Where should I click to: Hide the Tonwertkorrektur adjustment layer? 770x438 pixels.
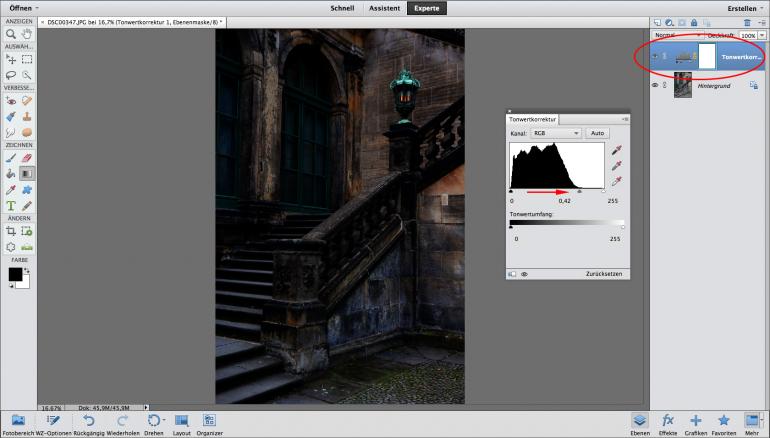tap(655, 56)
